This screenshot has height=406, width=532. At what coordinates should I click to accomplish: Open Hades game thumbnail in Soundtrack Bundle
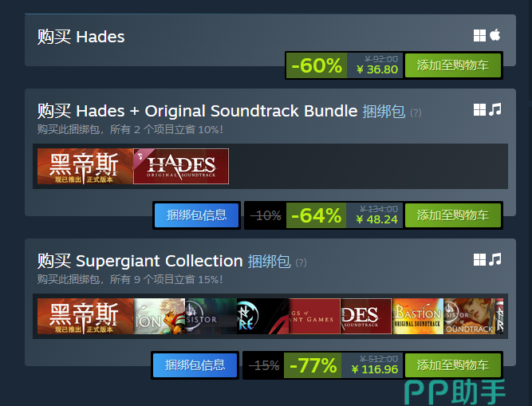click(85, 166)
